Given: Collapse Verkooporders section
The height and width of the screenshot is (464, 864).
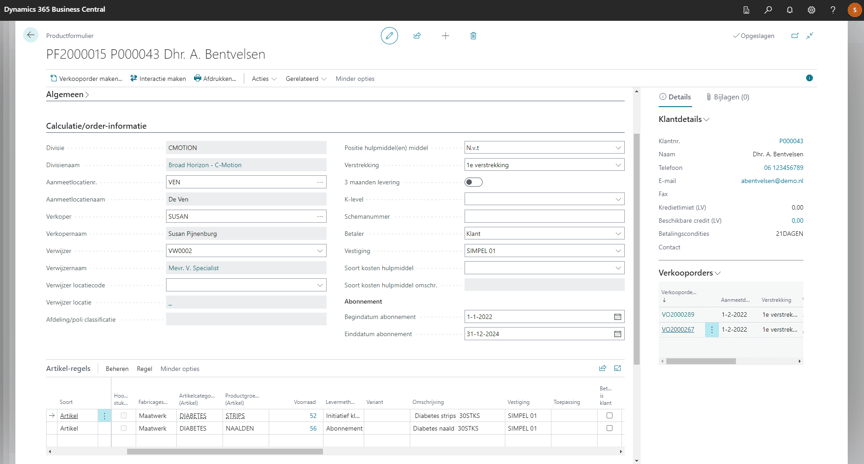Looking at the screenshot, I should pyautogui.click(x=689, y=273).
